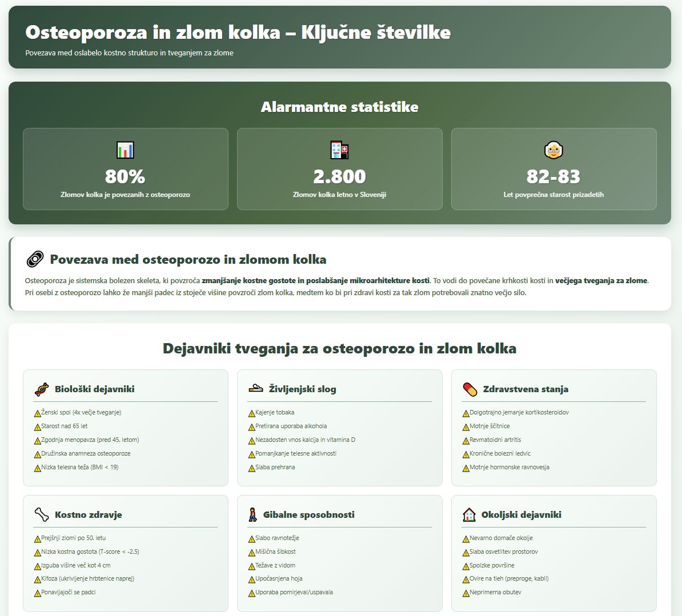Click Zlomov kolka letno v Sloveniji label
This screenshot has height=616, width=682.
[x=340, y=195]
